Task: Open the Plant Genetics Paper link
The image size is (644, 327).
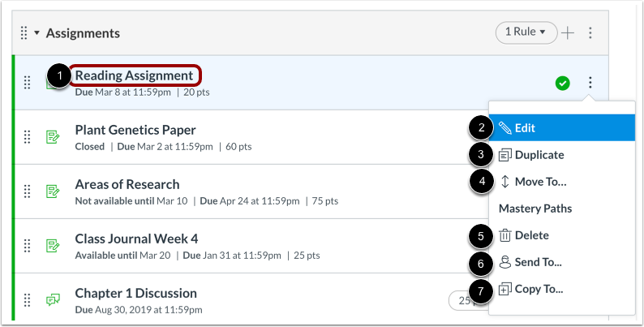Action: click(x=135, y=130)
